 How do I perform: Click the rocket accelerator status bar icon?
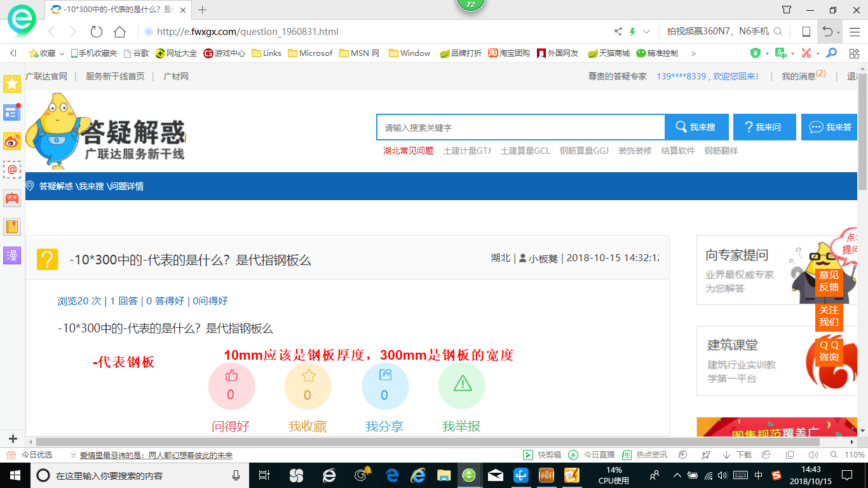[705, 455]
